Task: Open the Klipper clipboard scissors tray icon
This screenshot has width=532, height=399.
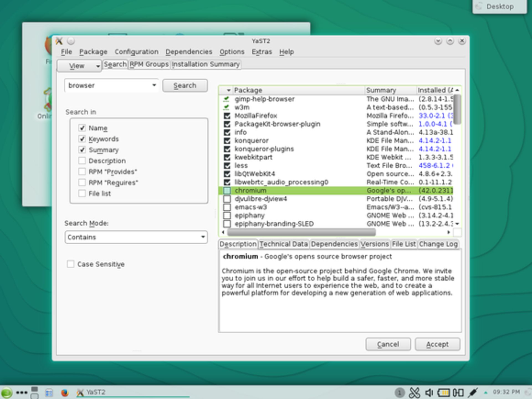Action: pos(415,393)
